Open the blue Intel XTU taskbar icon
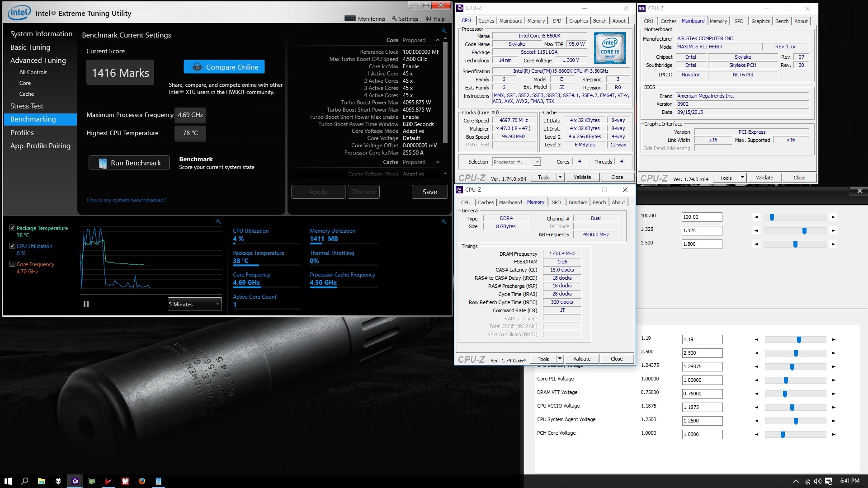 159,481
